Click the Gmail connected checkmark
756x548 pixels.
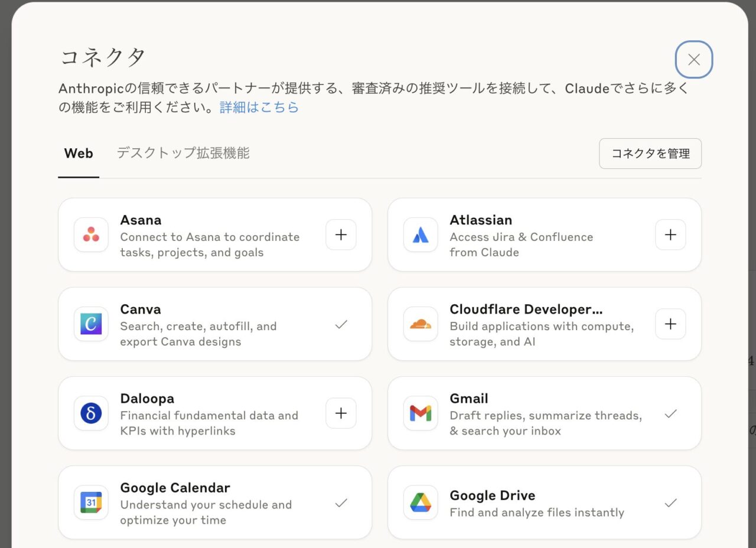[x=670, y=414]
